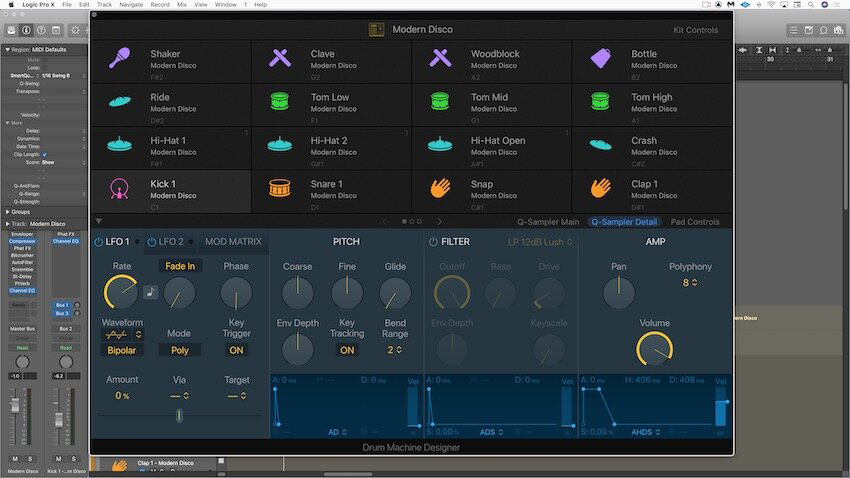Toggle LFO rate tempo sync note button
Screen dimensions: 850x478
pyautogui.click(x=151, y=293)
